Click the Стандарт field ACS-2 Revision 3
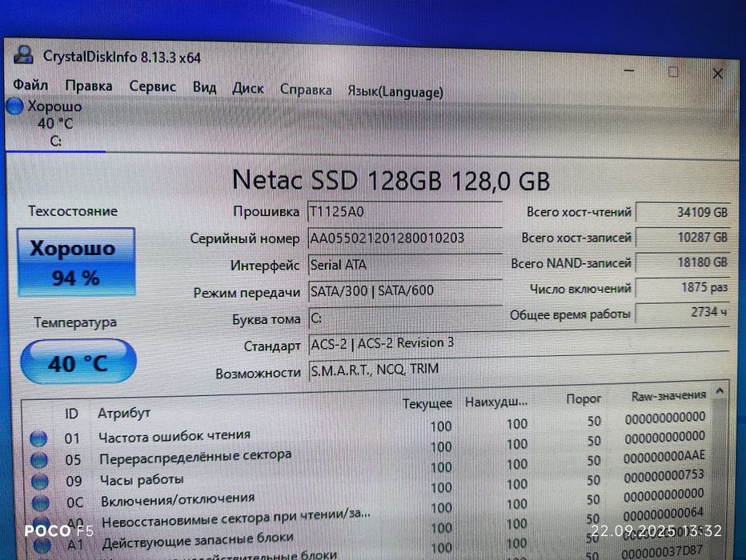Screen dimensions: 746x560 [x=519, y=343]
